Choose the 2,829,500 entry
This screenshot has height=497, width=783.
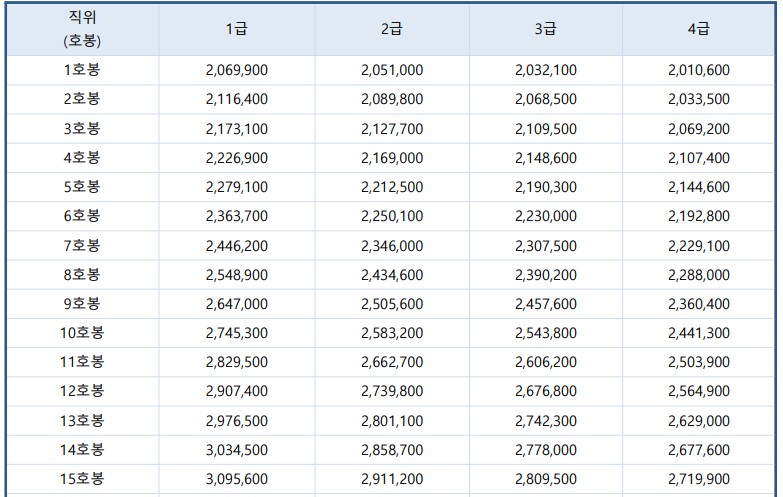[237, 362]
